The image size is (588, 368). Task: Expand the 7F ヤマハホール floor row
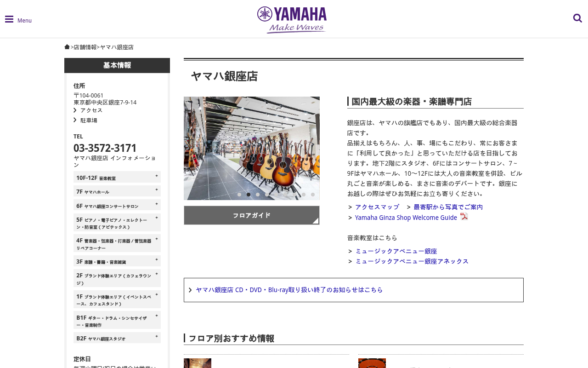tap(117, 191)
